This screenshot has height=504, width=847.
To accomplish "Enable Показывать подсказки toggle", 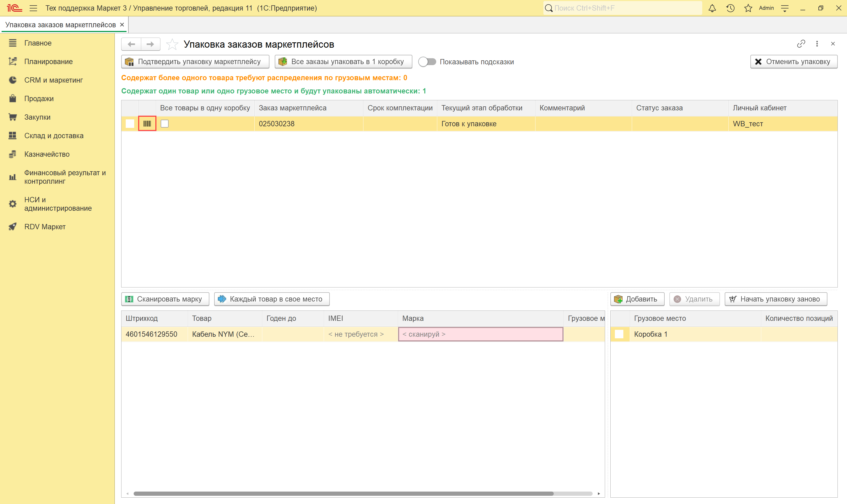I will point(427,62).
